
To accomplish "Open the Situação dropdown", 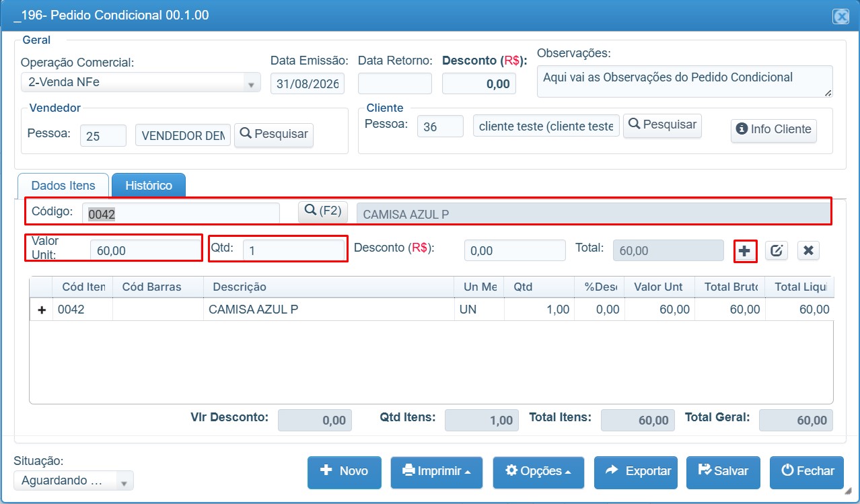I will [73, 480].
